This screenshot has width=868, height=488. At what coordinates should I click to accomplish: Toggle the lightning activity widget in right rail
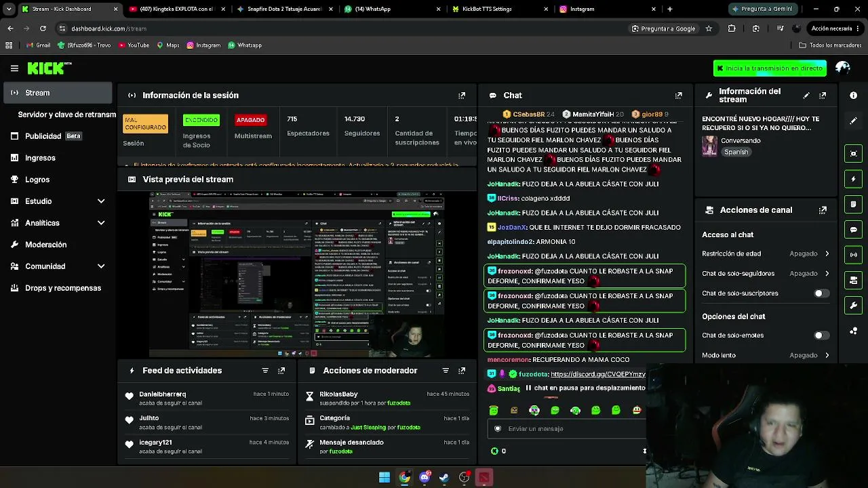[x=854, y=179]
